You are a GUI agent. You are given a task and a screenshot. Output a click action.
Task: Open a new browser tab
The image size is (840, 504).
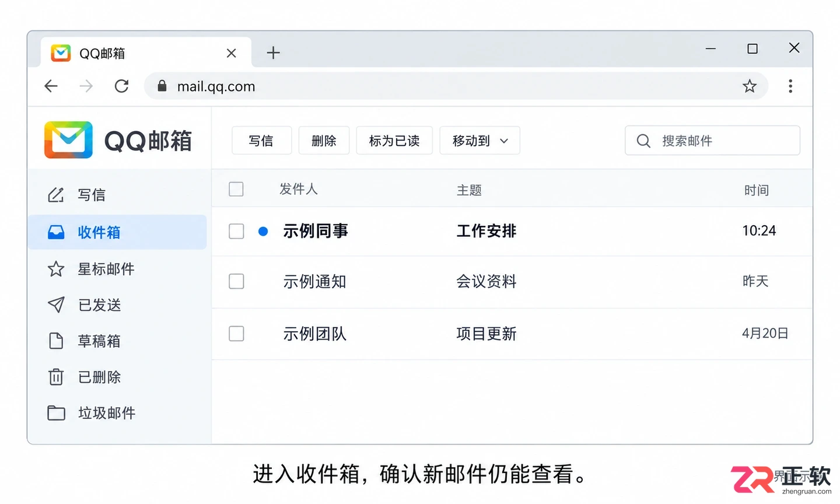tap(273, 53)
